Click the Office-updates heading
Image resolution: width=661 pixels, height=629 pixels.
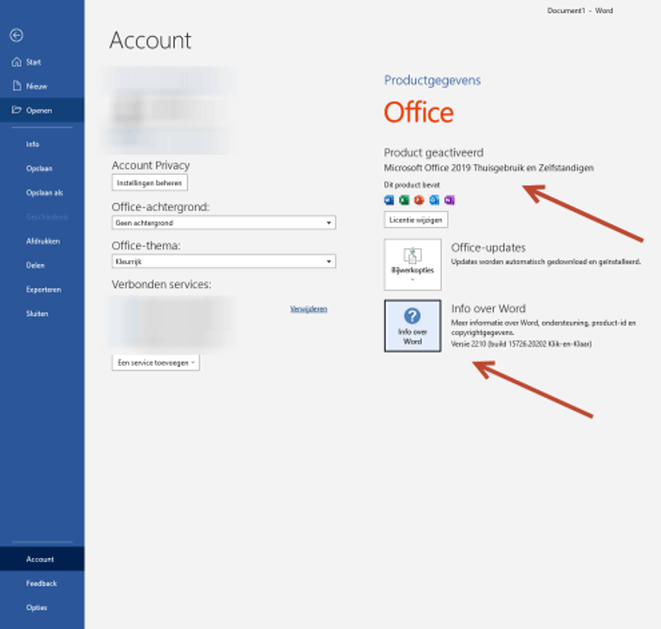tap(488, 247)
